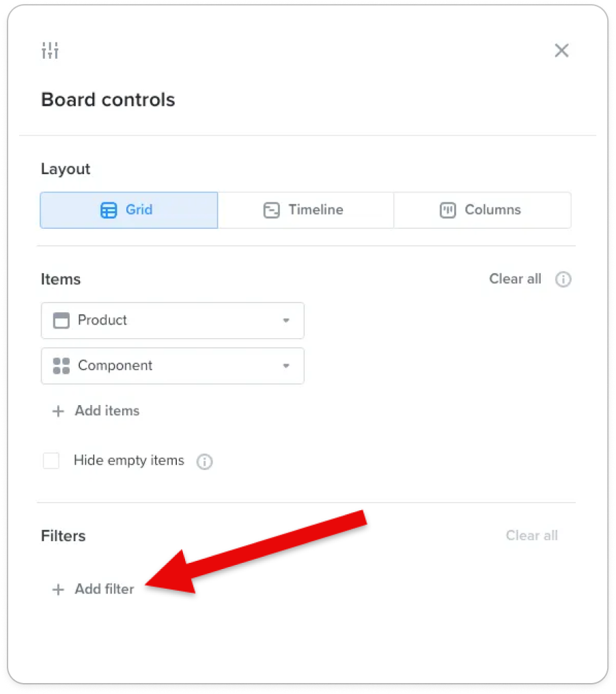Viewport: 616px width, 694px height.
Task: Click the Grid layout icon
Action: (109, 210)
